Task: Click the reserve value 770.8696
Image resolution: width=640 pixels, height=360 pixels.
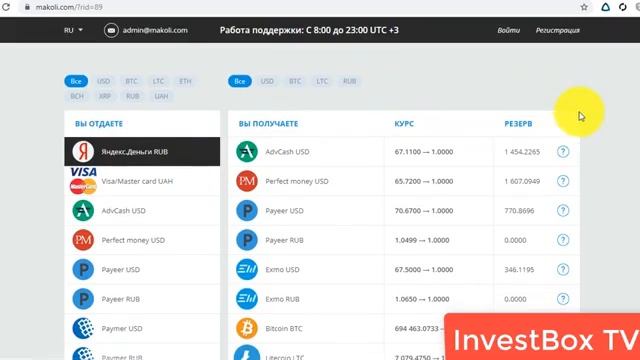Action: pyautogui.click(x=519, y=211)
